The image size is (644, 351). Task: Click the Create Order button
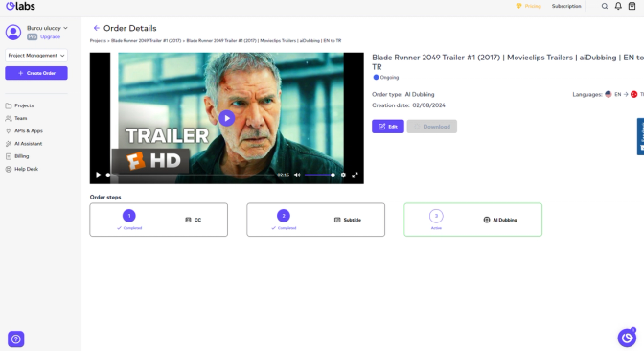pos(36,73)
